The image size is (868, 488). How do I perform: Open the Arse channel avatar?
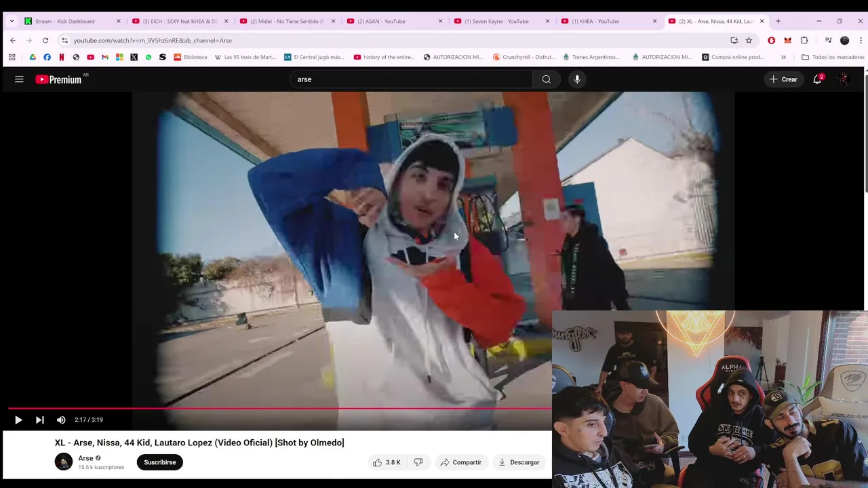point(64,462)
